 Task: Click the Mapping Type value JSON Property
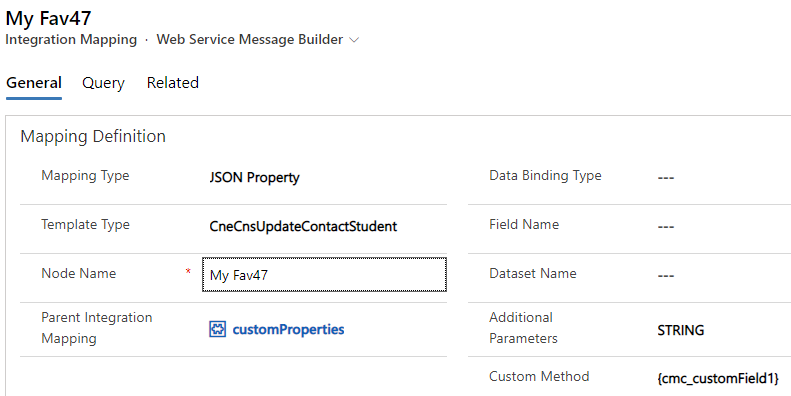point(255,178)
